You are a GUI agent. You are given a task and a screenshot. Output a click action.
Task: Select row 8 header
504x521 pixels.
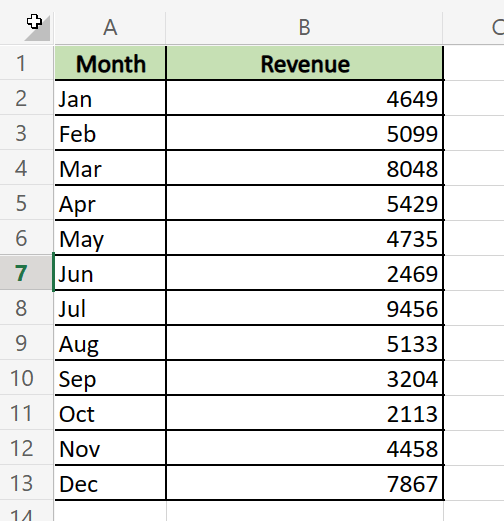pos(26,308)
